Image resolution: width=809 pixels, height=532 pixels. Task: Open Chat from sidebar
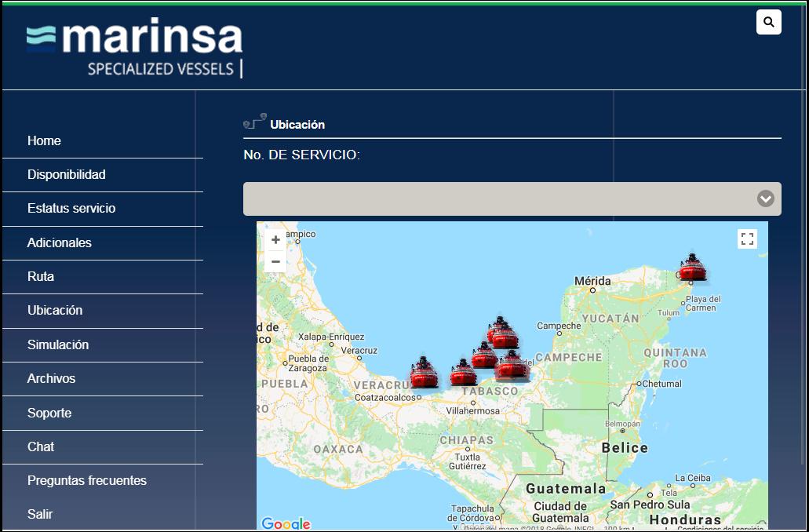coord(41,446)
